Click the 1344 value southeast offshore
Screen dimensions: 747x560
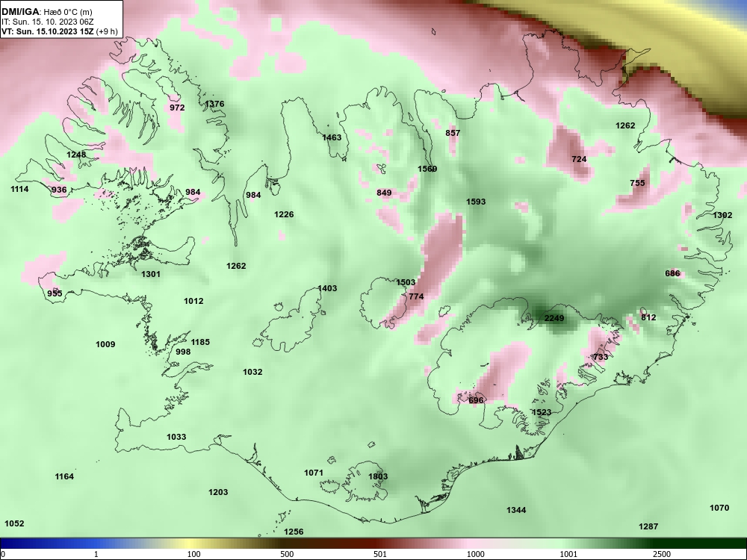516,510
